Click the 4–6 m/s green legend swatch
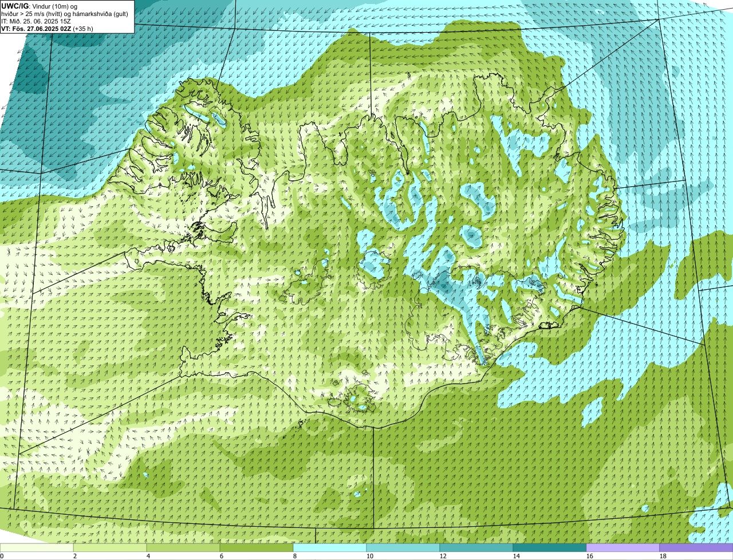This screenshot has width=733, height=560. click(183, 547)
